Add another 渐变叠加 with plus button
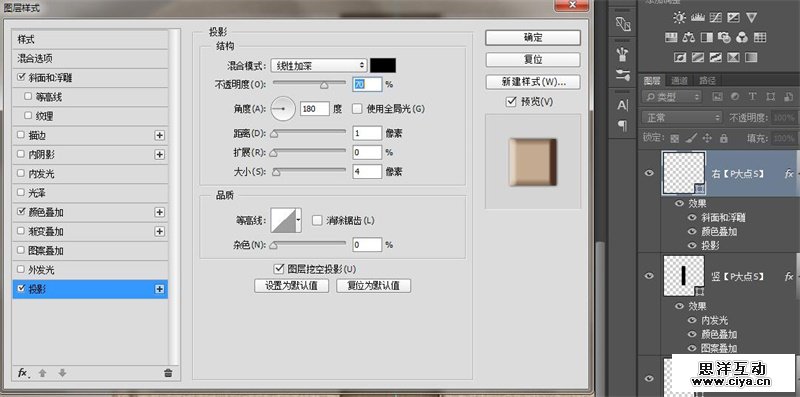This screenshot has width=800, height=397. [x=160, y=231]
